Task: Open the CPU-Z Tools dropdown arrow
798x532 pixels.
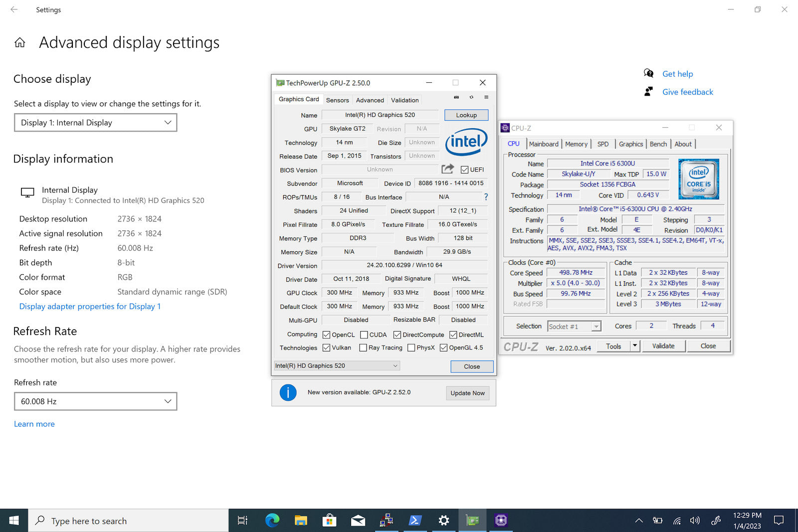Action: click(x=635, y=346)
